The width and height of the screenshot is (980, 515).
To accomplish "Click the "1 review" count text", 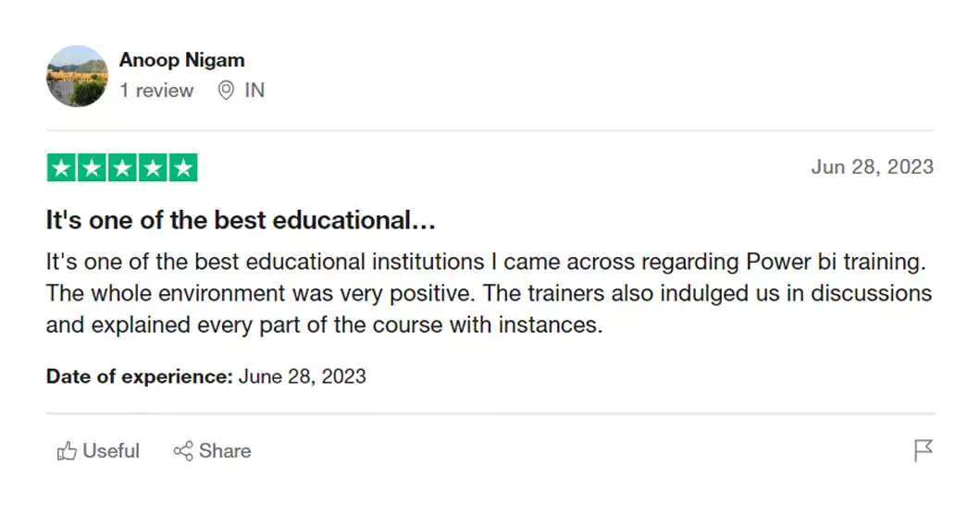I will pyautogui.click(x=156, y=91).
